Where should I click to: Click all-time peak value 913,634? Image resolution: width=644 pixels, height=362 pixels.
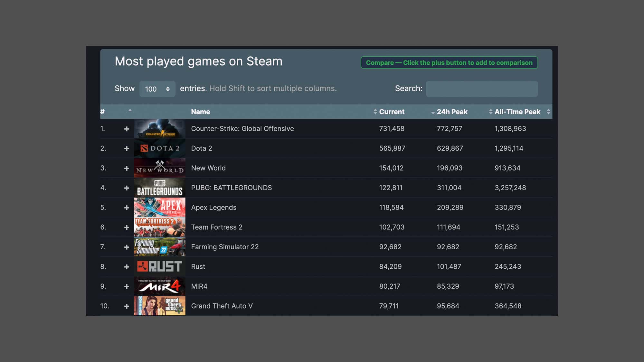pyautogui.click(x=507, y=168)
